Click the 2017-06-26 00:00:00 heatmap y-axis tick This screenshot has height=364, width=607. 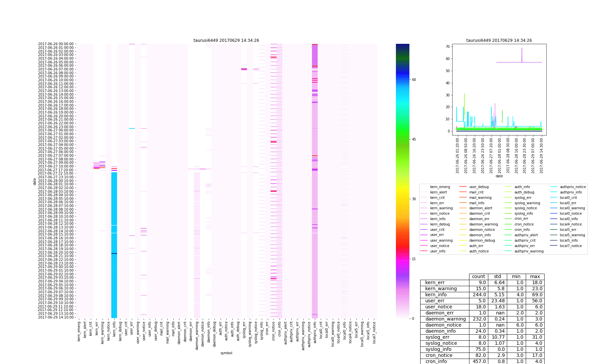pos(56,44)
